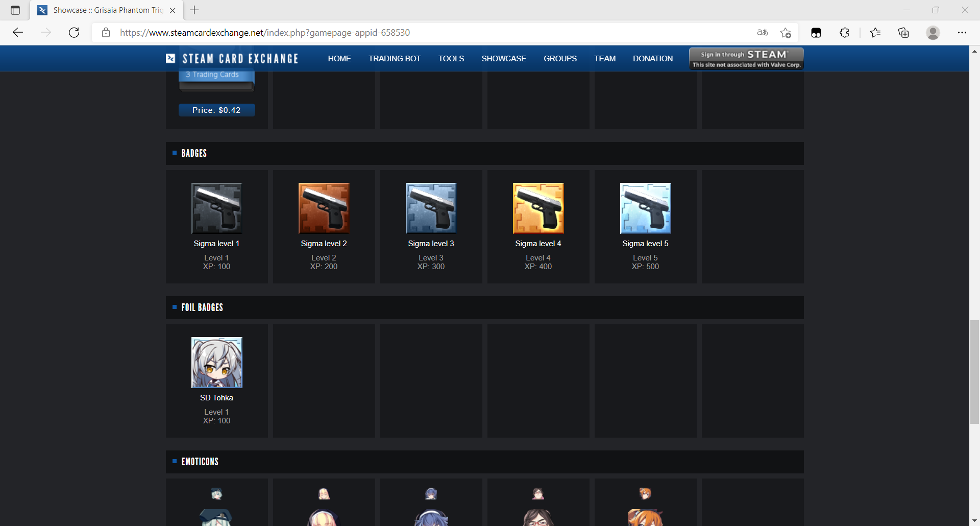Viewport: 980px width, 526px height.
Task: Open TRADING BOT menu item
Action: tap(395, 59)
